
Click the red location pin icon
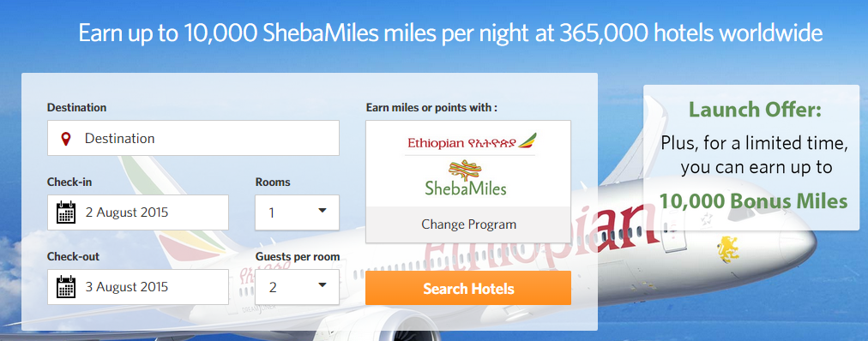point(66,139)
